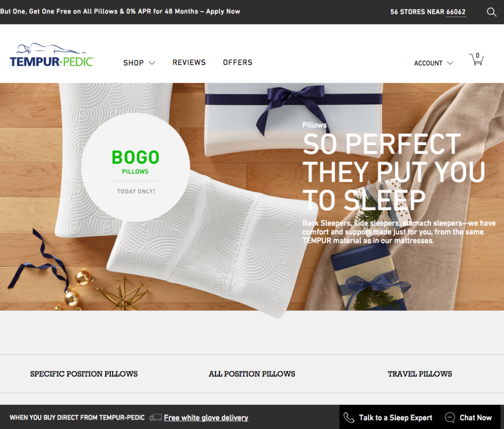This screenshot has width=504, height=429.
Task: Expand the SHOP menu chevron
Action: pyautogui.click(x=152, y=63)
